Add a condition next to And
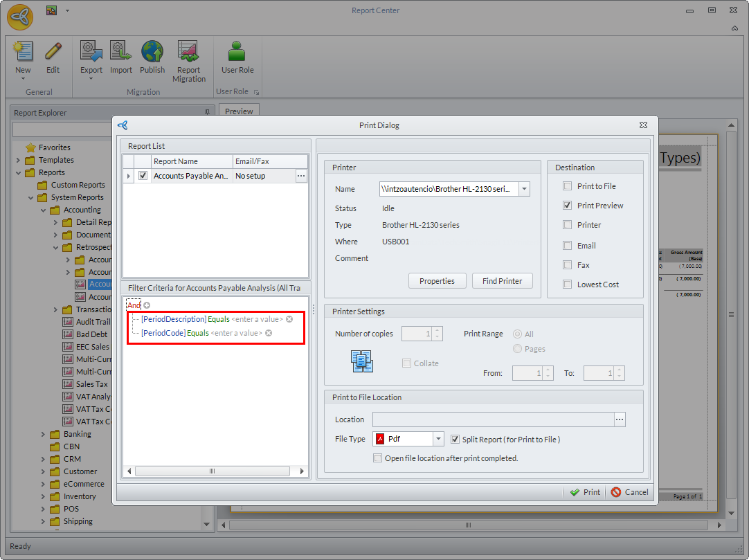 pos(147,305)
